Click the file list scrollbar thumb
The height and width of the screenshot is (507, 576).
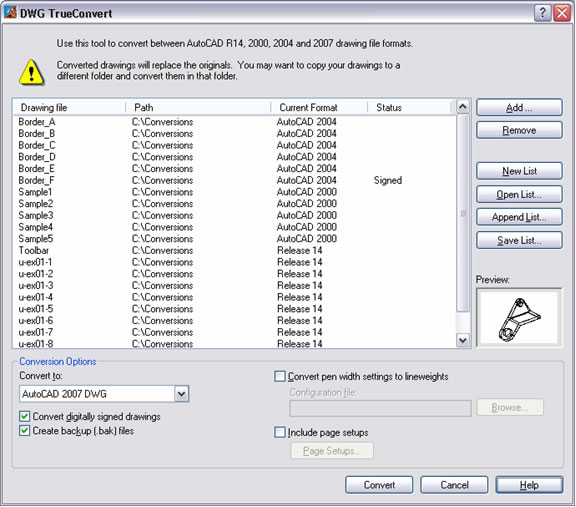click(462, 213)
